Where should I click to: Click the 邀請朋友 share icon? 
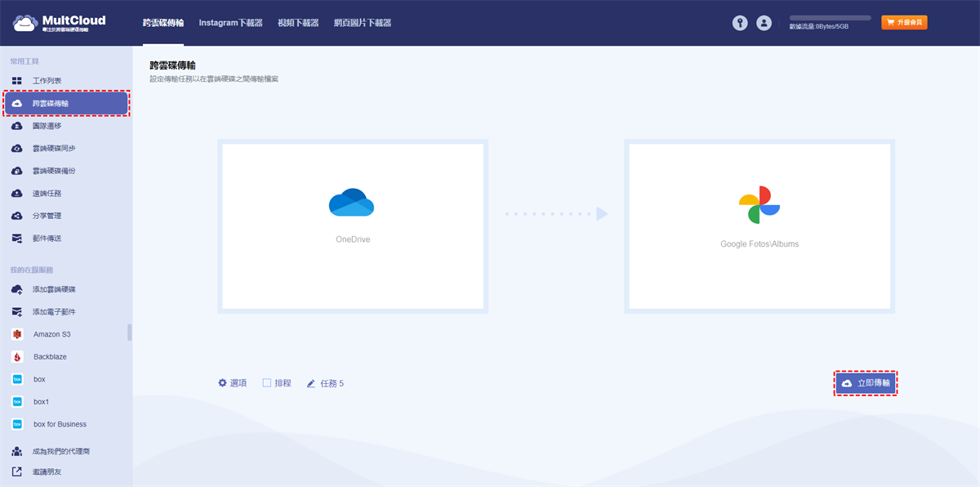[17, 471]
